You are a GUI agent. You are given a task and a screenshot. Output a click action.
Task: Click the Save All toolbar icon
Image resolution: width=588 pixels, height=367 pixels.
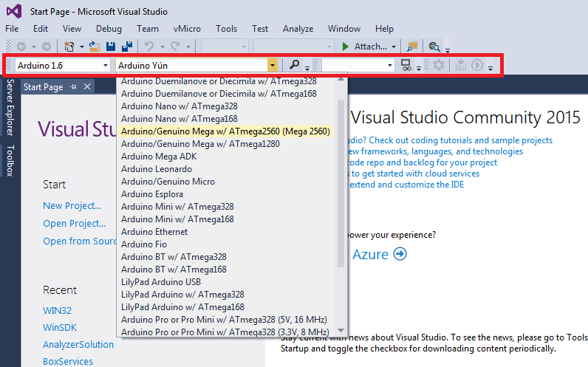(127, 47)
